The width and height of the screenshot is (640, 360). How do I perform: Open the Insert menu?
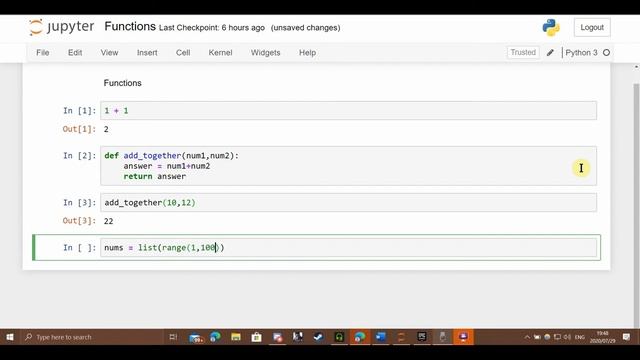pyautogui.click(x=147, y=53)
